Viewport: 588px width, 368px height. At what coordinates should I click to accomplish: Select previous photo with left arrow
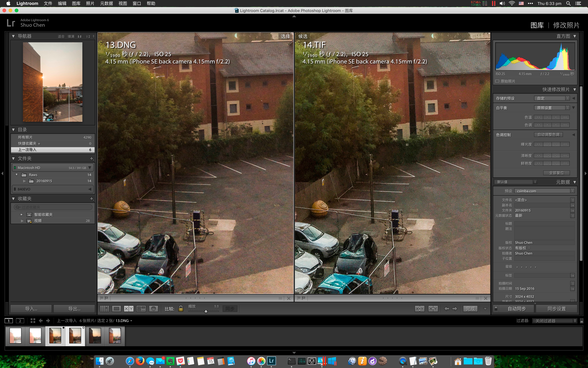click(447, 309)
